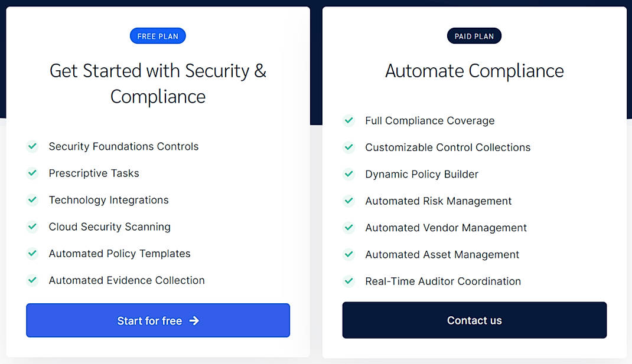Select the FREE PLAN badge

point(158,35)
